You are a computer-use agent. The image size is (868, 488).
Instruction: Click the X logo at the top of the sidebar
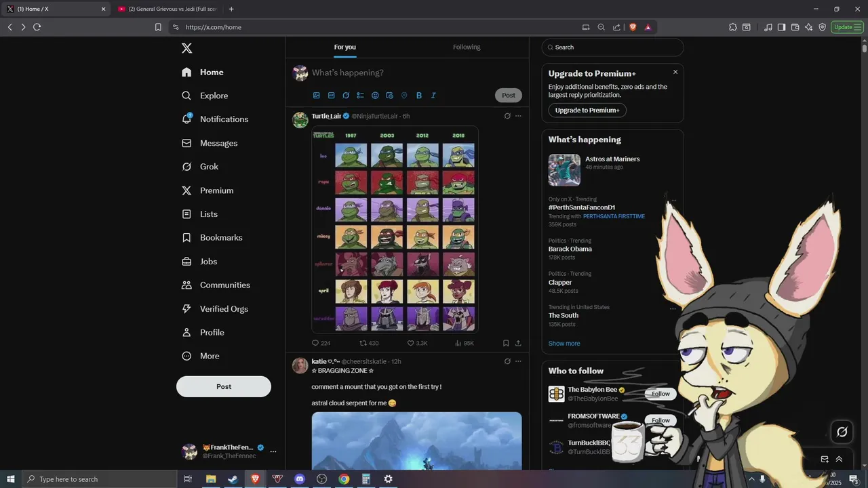coord(187,48)
